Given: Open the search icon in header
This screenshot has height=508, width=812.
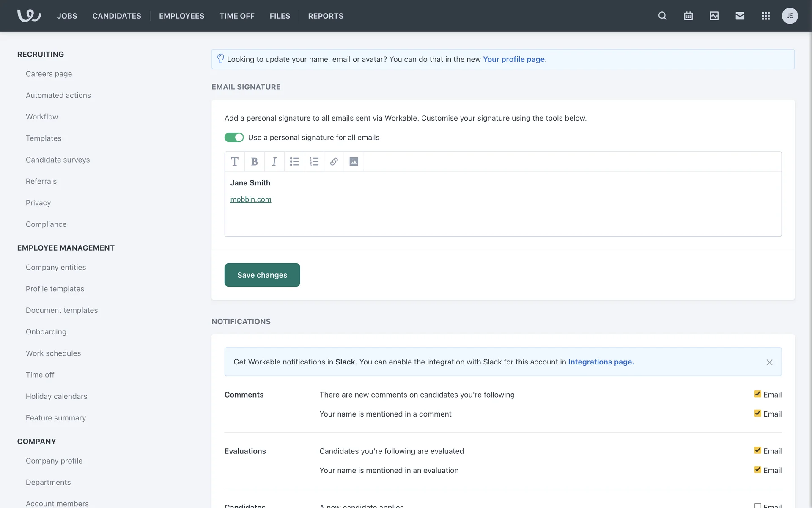Looking at the screenshot, I should (662, 16).
